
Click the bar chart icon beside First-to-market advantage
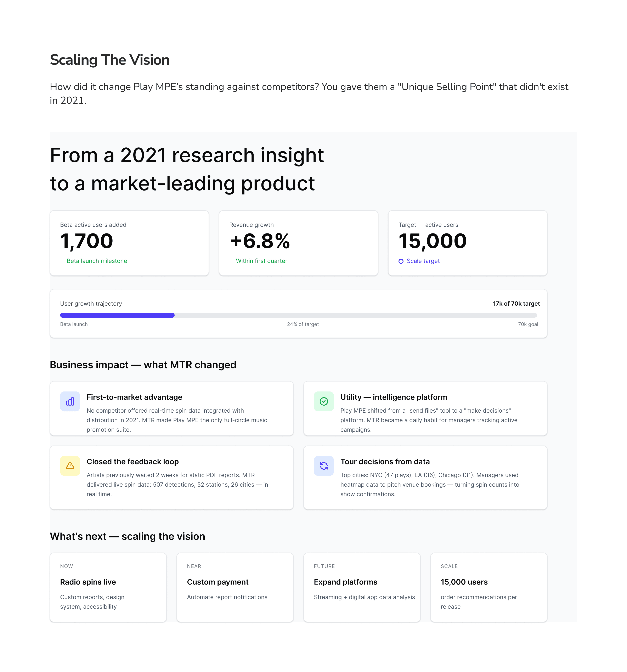pyautogui.click(x=70, y=401)
